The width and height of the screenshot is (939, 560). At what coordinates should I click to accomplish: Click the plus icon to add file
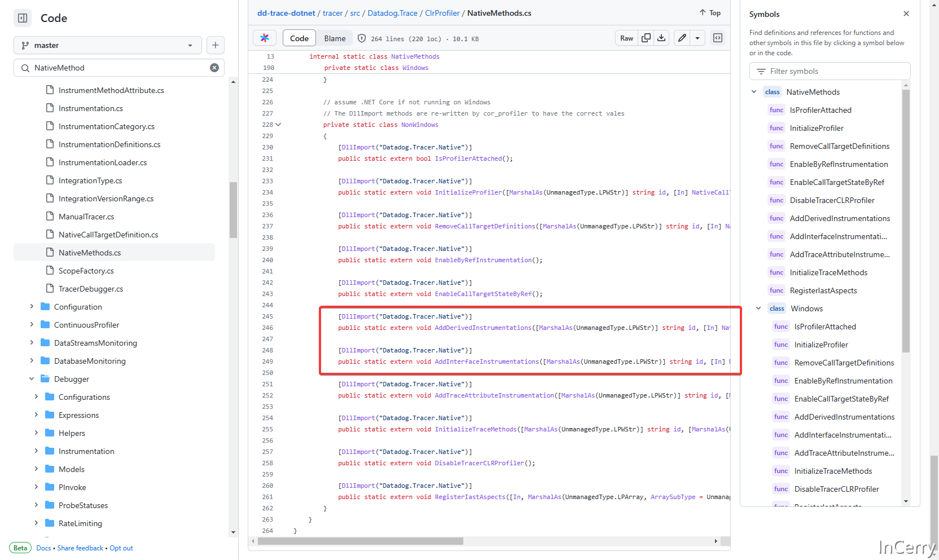216,45
